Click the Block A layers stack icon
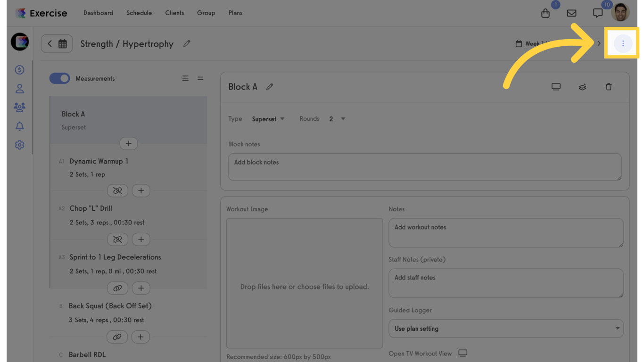This screenshot has height=362, width=644. click(582, 87)
